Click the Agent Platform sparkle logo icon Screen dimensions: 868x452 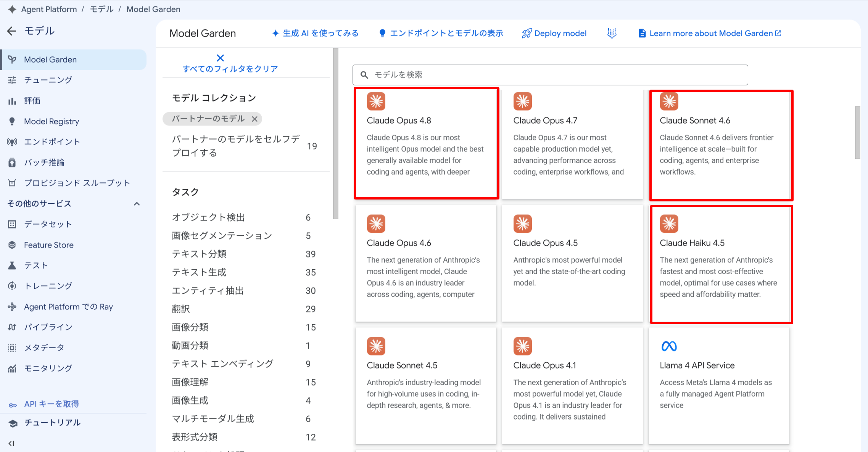pos(12,9)
